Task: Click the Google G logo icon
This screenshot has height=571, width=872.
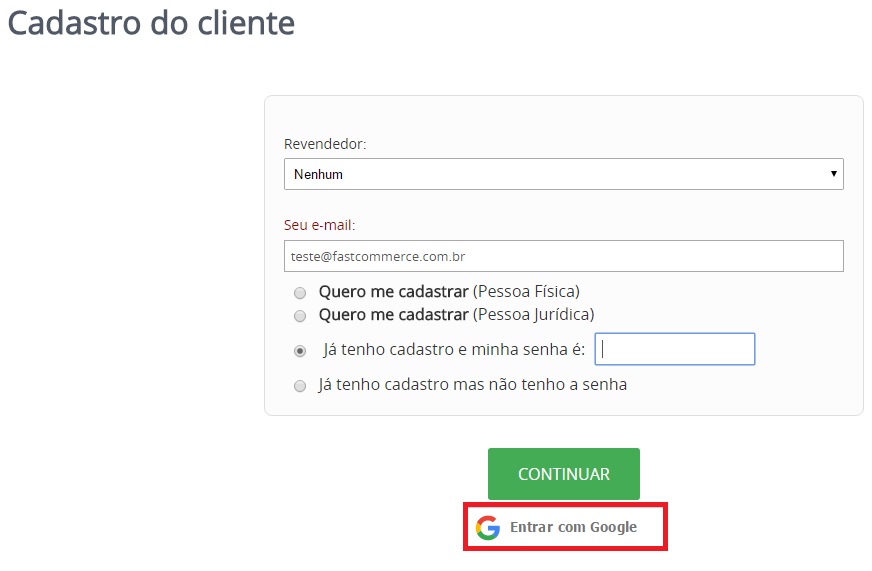Action: pyautogui.click(x=488, y=527)
